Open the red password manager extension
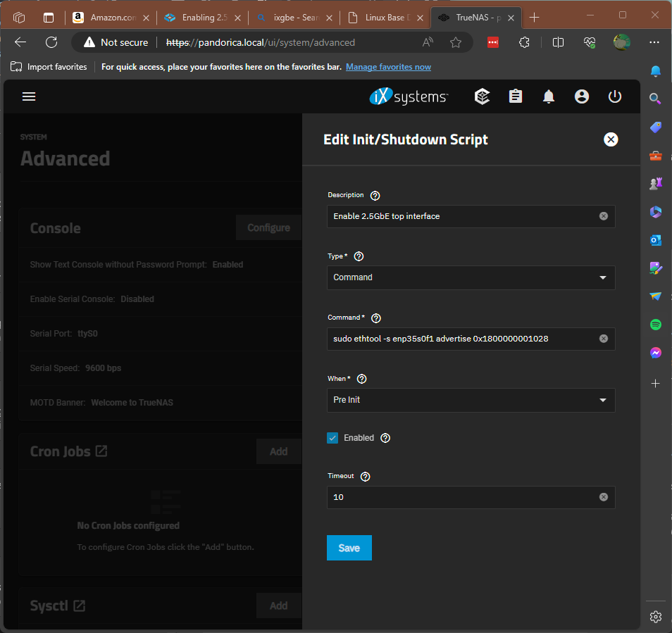The height and width of the screenshot is (633, 672). click(x=493, y=42)
